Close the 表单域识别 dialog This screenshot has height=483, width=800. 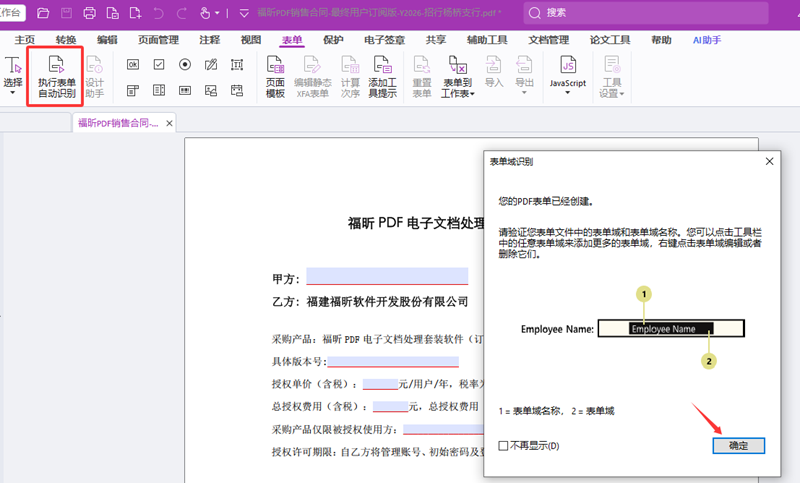tap(769, 161)
